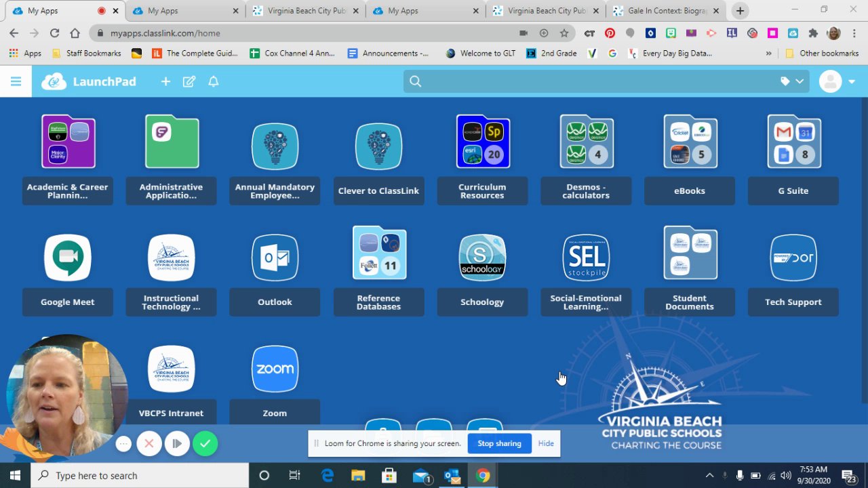Click the LaunchPad cloud logo
The image size is (868, 488).
pyautogui.click(x=54, y=81)
